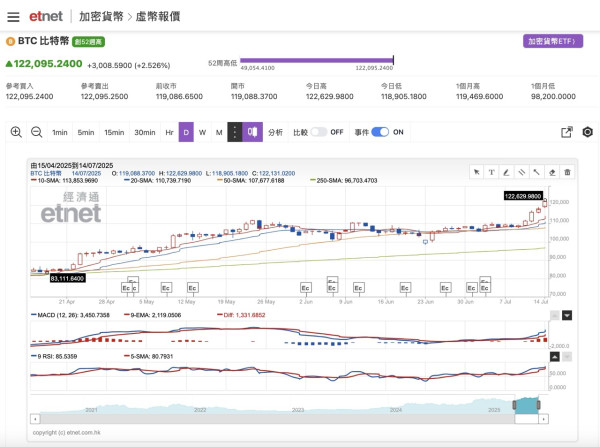Image resolution: width=600 pixels, height=447 pixels.
Task: Open the hamburger navigation menu
Action: pos(13,17)
